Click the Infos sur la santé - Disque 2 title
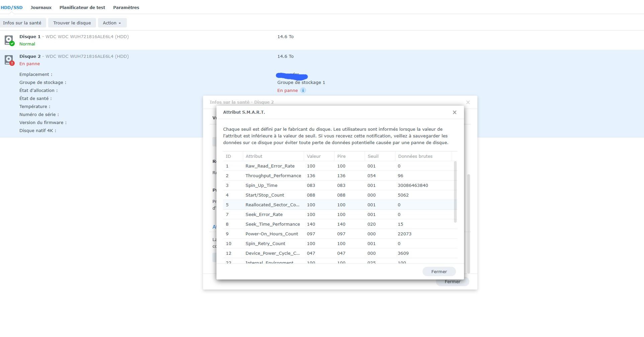 click(242, 102)
